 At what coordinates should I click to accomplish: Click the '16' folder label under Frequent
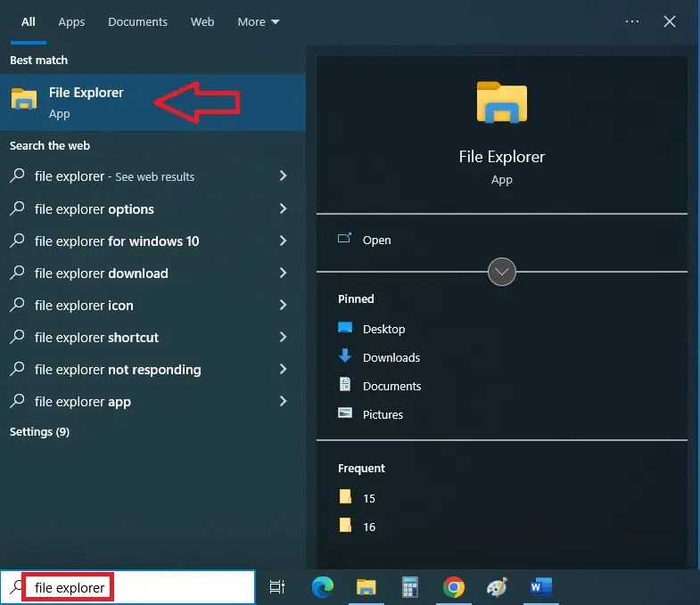tap(369, 527)
